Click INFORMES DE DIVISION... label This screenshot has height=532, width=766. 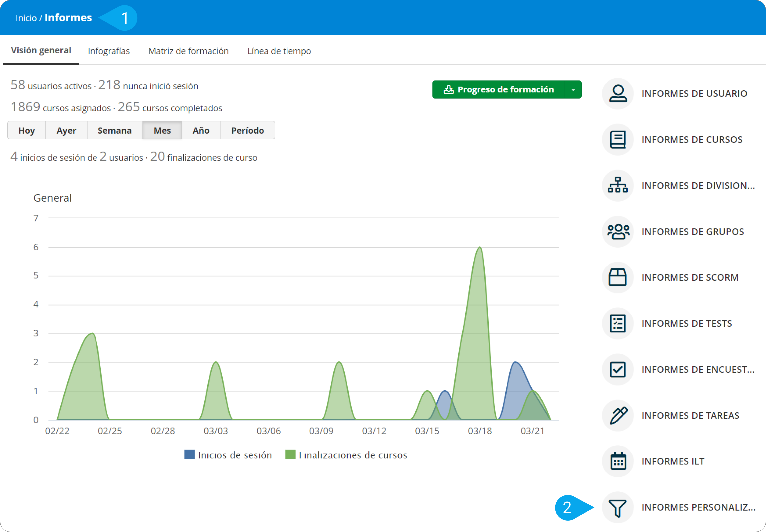pos(698,186)
